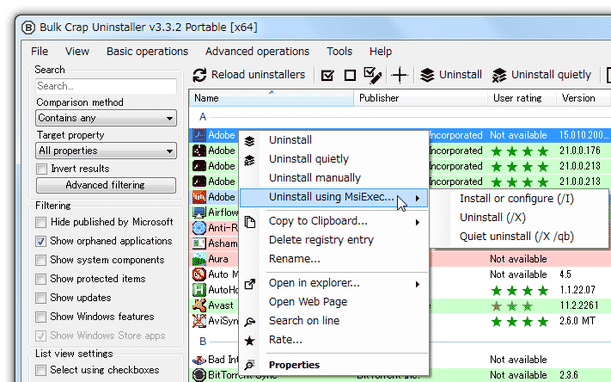Image resolution: width=611 pixels, height=382 pixels.
Task: Expand the Copy to Clipboard submenu
Action: point(334,221)
